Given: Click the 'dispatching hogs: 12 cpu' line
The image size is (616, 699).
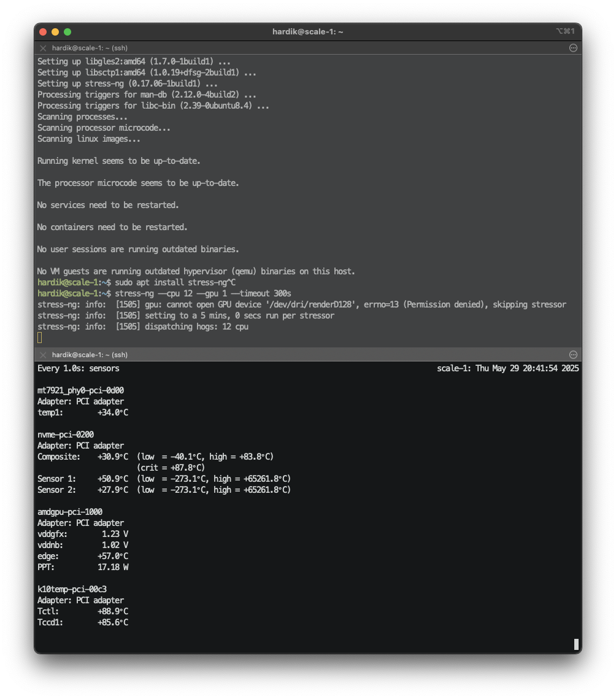Looking at the screenshot, I should point(143,326).
